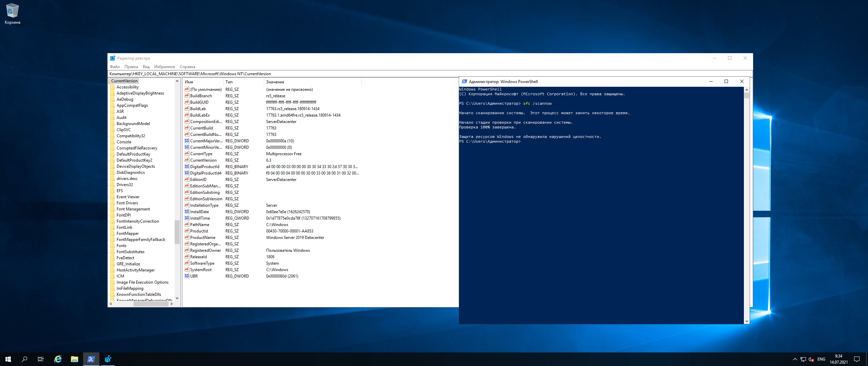868x366 pixels.
Task: Click the ProductName value icon
Action: click(186, 237)
